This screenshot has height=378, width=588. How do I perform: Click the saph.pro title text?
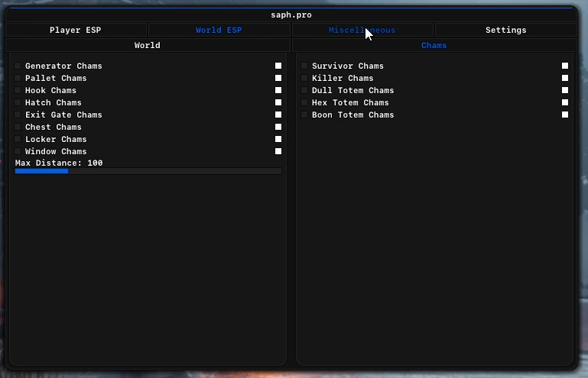click(x=291, y=15)
